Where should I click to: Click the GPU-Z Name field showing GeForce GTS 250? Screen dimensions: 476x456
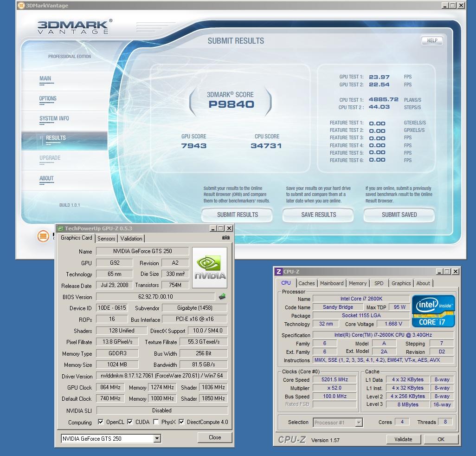142,251
